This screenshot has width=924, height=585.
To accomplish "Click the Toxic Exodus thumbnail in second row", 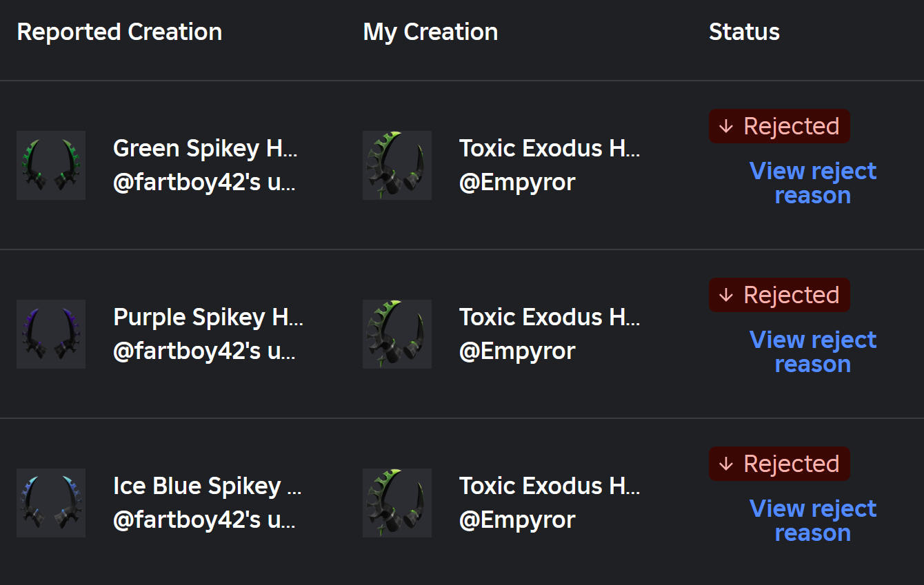I will 397,334.
